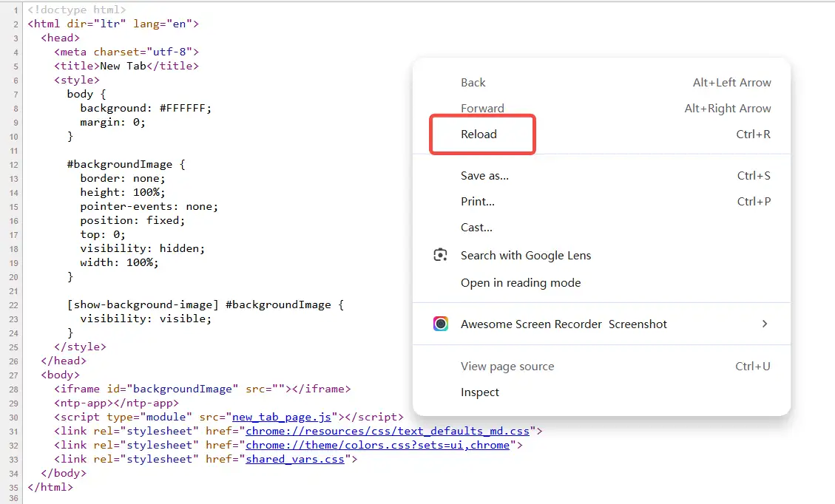Click Reload in the context menu
Screen dimensions: 835x504
pyautogui.click(x=602, y=134)
